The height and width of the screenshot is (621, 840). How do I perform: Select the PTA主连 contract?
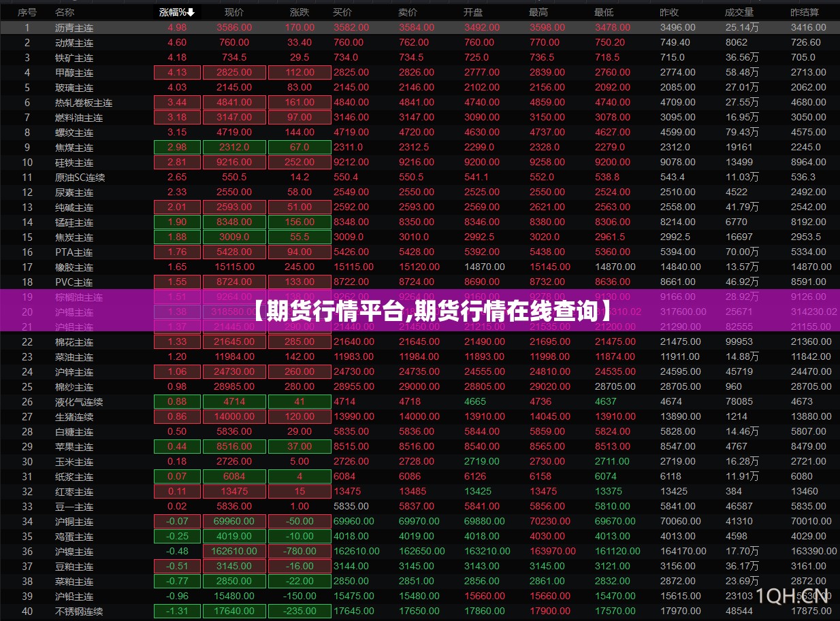point(74,252)
